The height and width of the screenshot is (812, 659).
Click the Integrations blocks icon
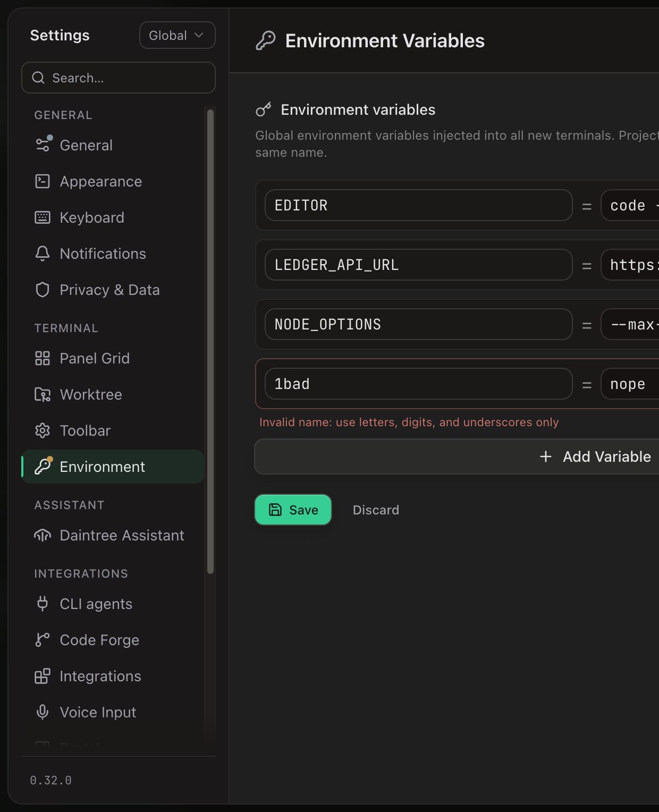(43, 676)
